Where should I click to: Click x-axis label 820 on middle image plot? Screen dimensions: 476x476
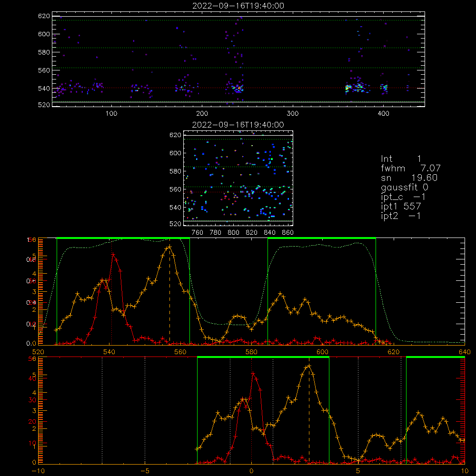point(251,233)
